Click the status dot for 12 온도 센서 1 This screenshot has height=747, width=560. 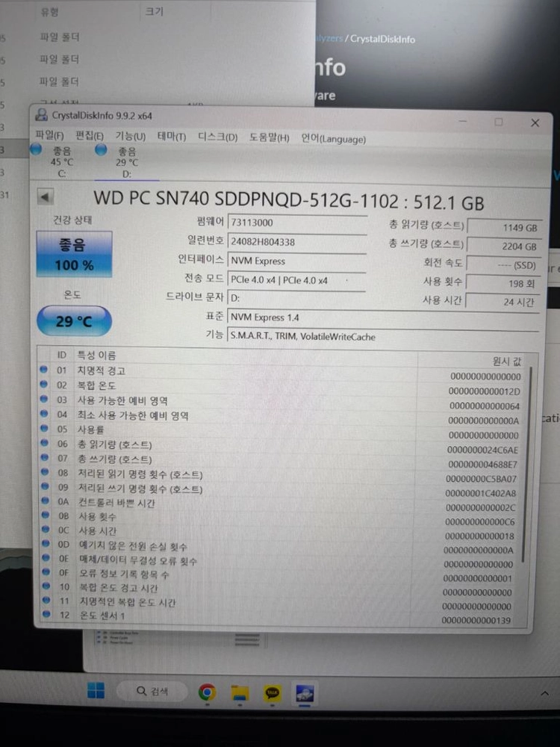pos(46,614)
